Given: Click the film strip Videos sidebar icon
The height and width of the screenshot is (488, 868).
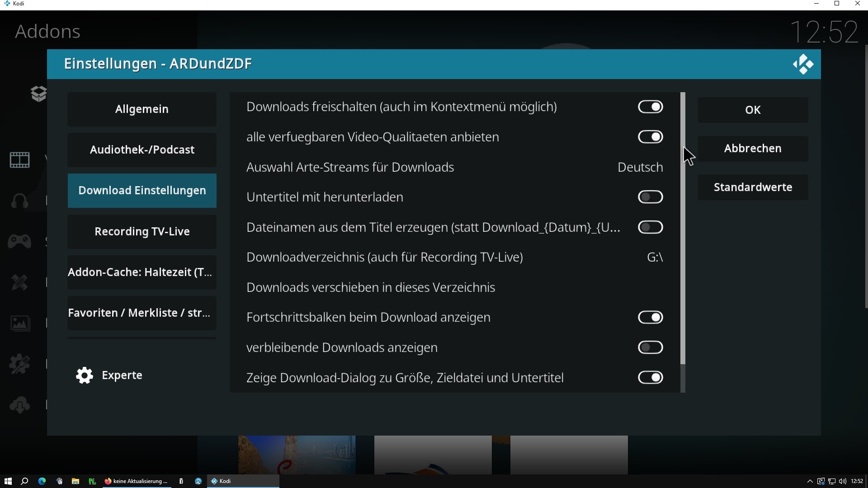Looking at the screenshot, I should coord(20,160).
